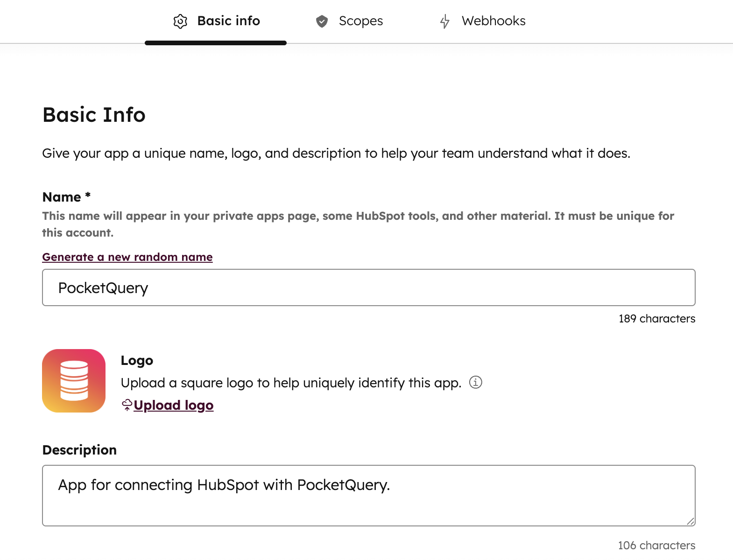Focus the Name field containing PocketQuery
Viewport: 733px width, 560px height.
tap(368, 288)
